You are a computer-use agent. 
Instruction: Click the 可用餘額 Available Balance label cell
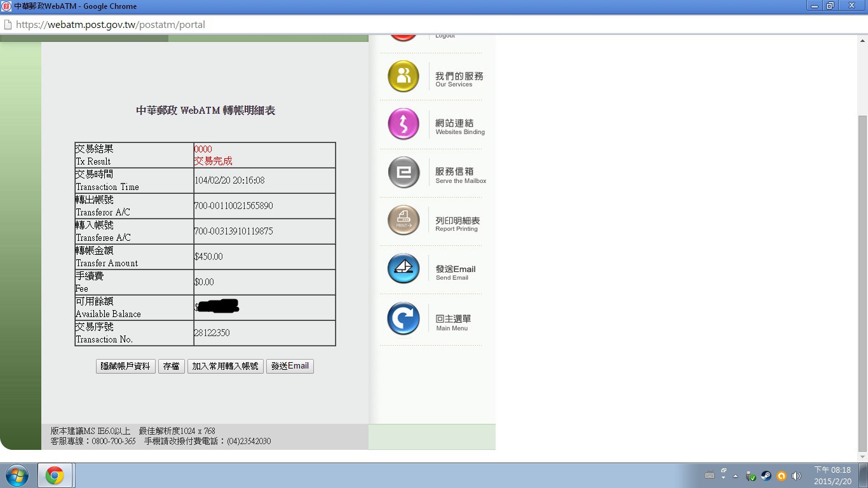[134, 308]
